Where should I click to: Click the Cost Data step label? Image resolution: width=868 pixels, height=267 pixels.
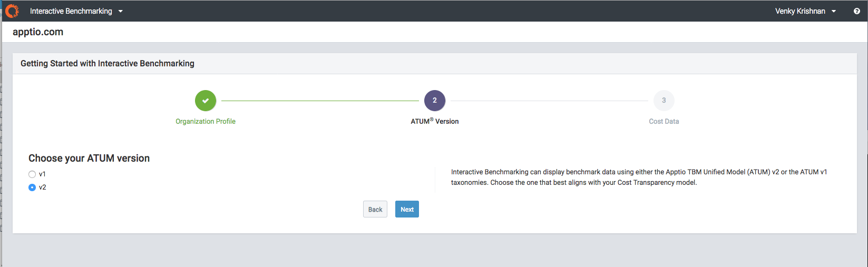click(664, 121)
